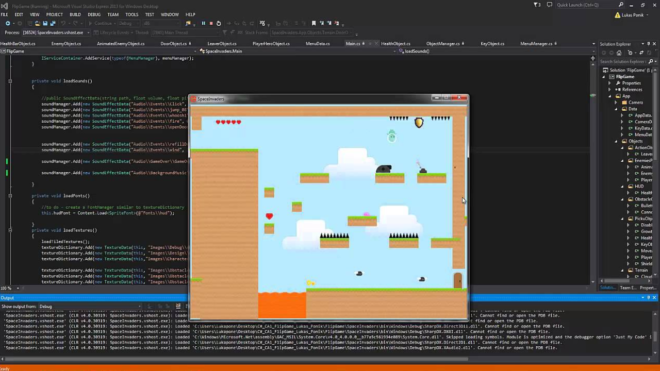Screen dimensions: 660x371
Task: Open the notifications flag icon
Action: (537, 5)
